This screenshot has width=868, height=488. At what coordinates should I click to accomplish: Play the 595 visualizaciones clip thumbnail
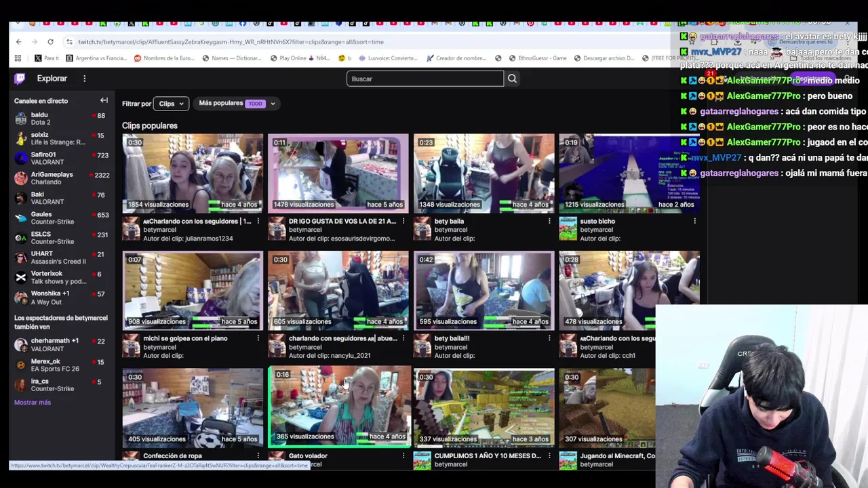point(484,291)
